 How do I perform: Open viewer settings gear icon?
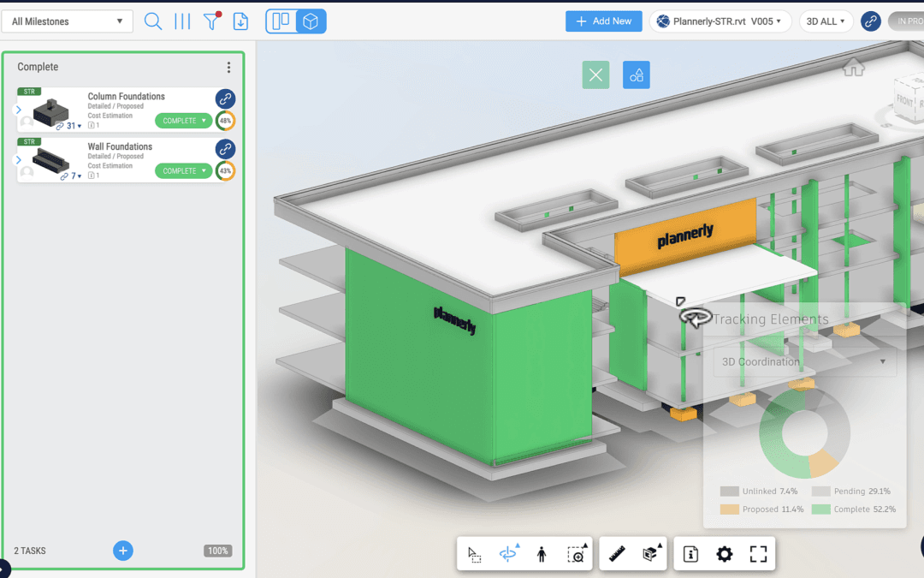point(725,554)
